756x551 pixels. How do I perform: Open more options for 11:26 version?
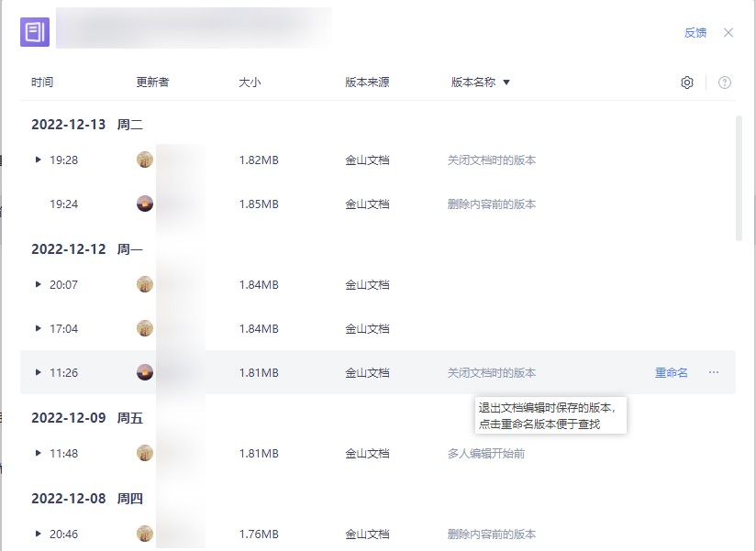coord(714,372)
